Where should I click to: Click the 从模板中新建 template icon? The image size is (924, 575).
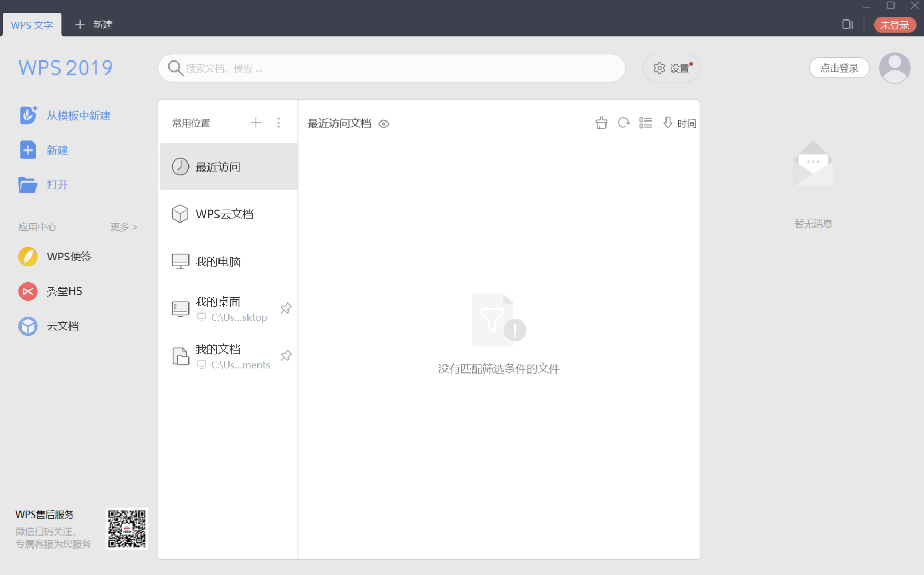28,115
